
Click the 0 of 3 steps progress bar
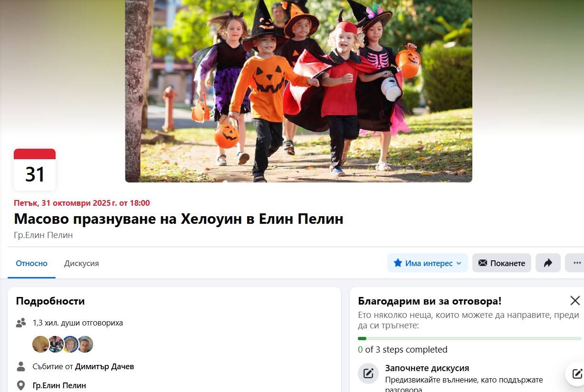coord(469,338)
